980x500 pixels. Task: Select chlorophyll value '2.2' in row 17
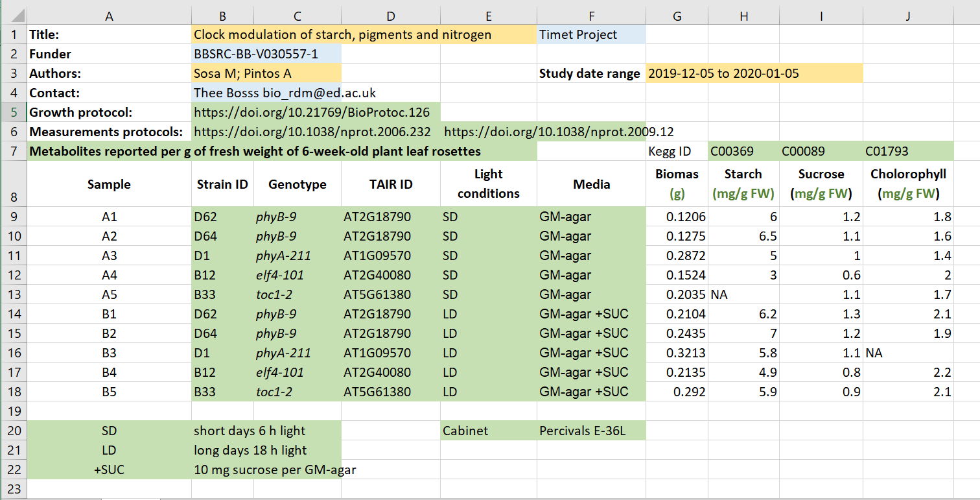coord(908,372)
